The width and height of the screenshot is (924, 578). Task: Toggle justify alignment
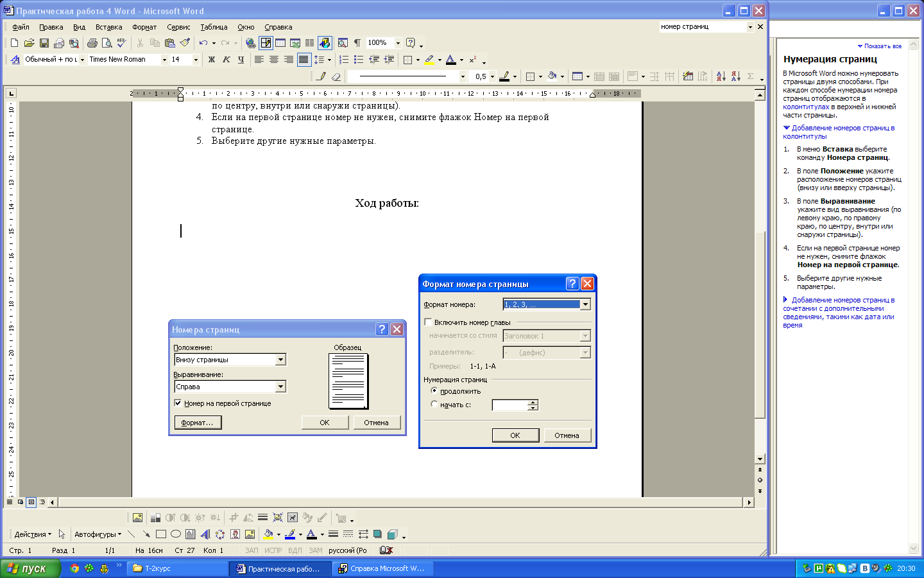pyautogui.click(x=304, y=60)
